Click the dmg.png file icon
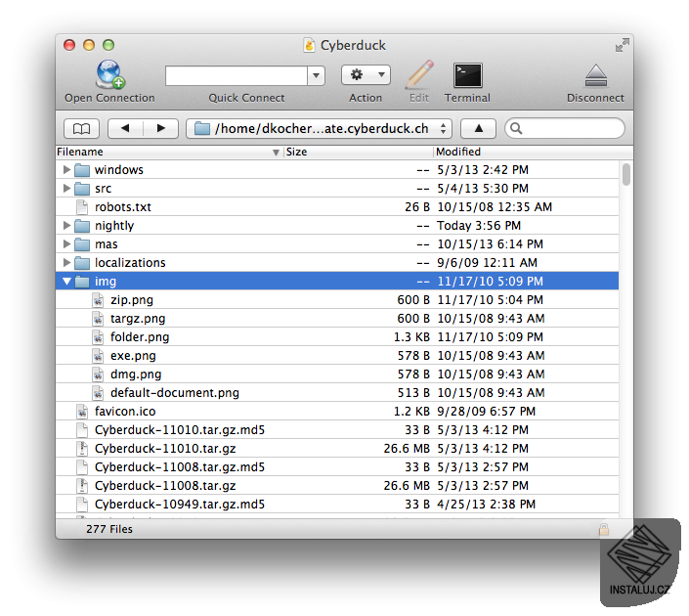Viewport: 689px width, 616px height. (98, 374)
